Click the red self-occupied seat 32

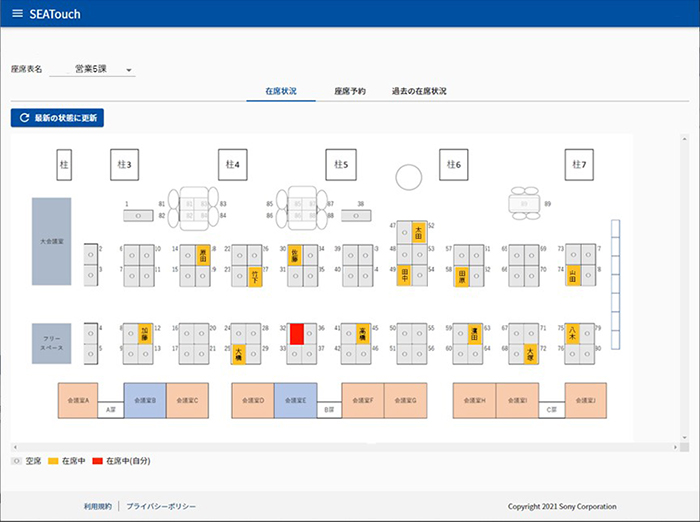point(296,334)
